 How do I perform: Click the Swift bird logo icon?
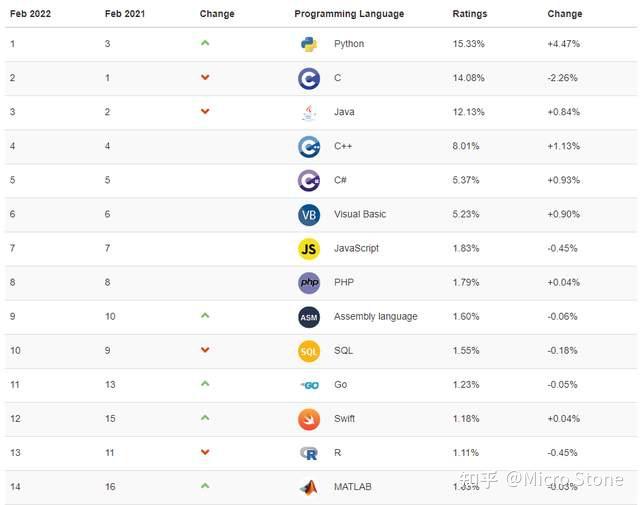point(309,418)
